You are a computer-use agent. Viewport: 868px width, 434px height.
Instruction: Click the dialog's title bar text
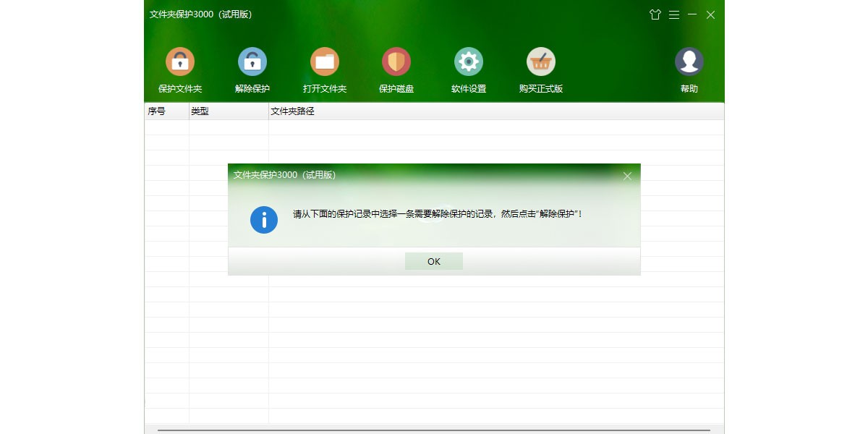click(x=284, y=175)
